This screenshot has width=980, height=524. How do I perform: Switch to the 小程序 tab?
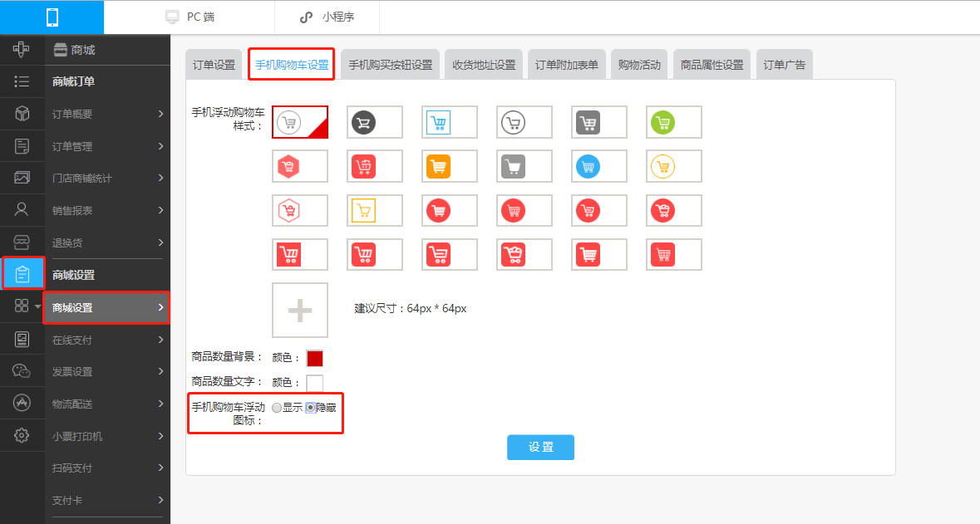[327, 17]
